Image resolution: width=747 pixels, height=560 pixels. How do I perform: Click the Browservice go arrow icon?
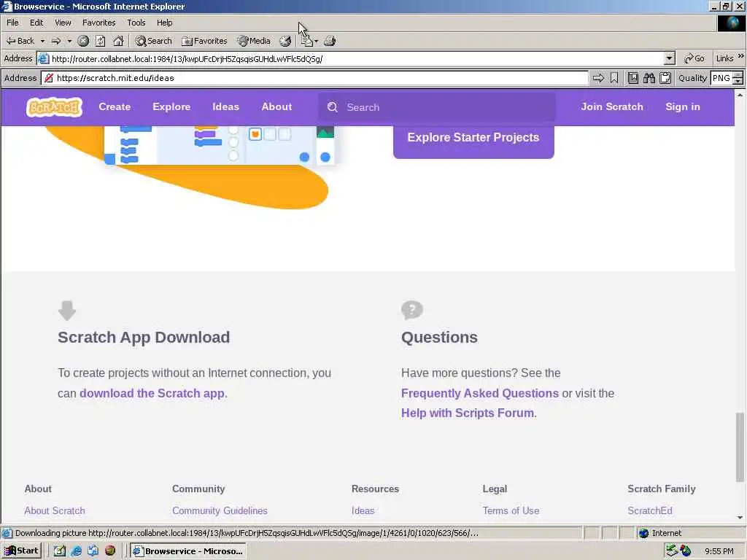coord(598,78)
